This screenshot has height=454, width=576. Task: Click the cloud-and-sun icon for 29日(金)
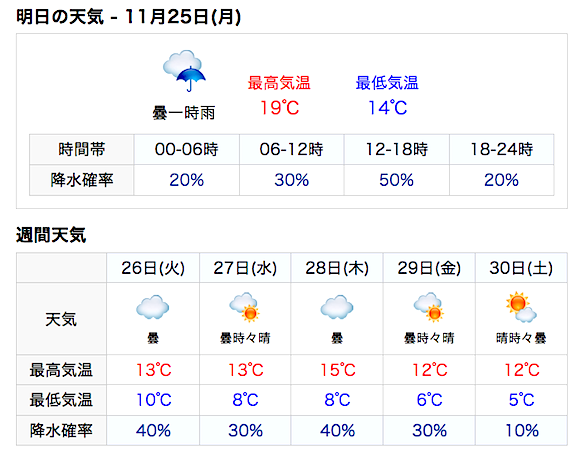coord(429,307)
